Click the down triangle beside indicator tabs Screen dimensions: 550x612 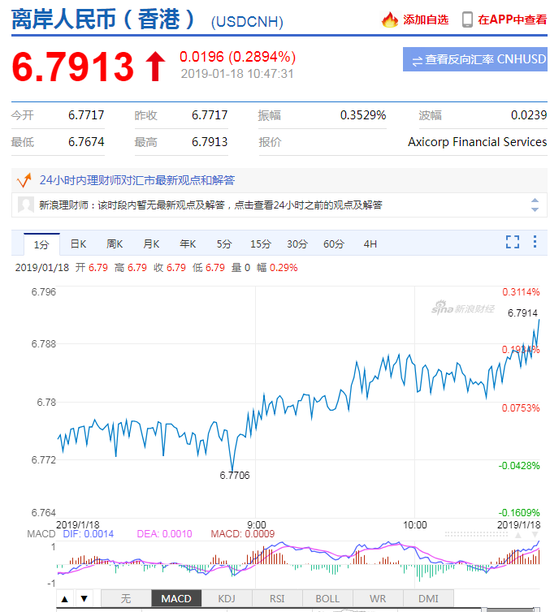pyautogui.click(x=84, y=598)
